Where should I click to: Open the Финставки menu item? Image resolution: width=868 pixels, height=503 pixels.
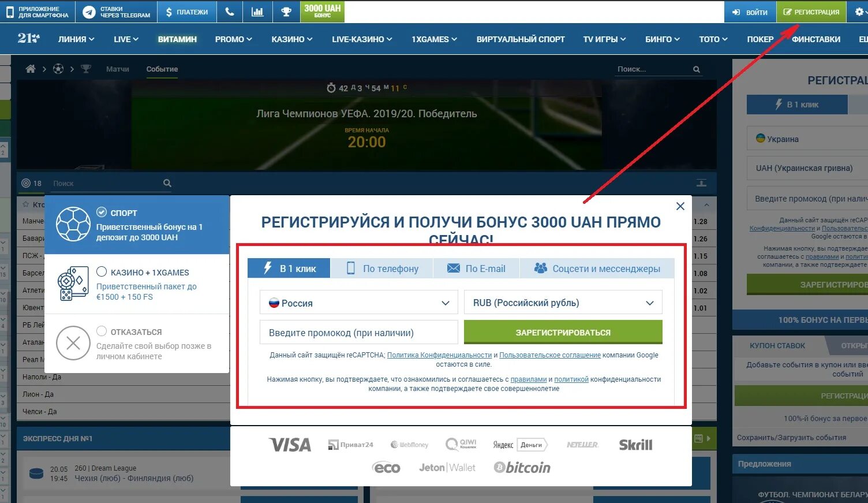[816, 39]
